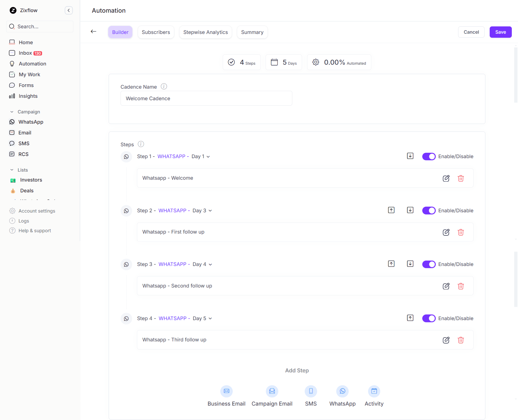Select the SMS channel icon in Add Step
Image resolution: width=518 pixels, height=420 pixels.
tap(311, 391)
